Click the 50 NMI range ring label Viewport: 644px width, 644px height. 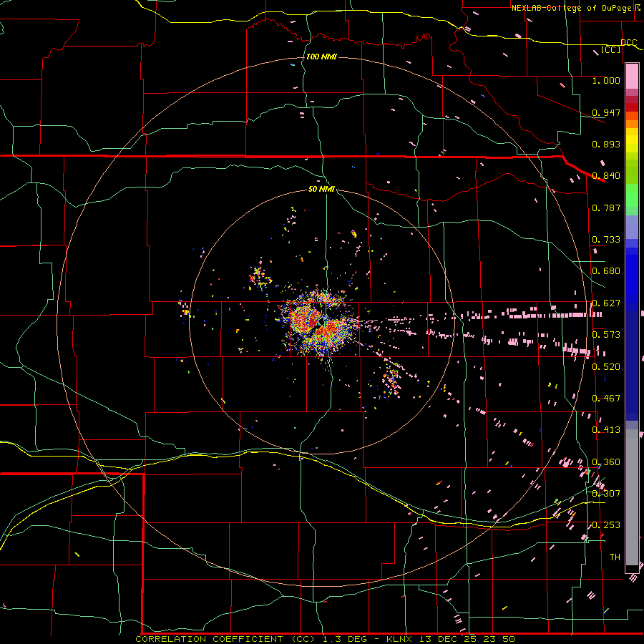(321, 189)
